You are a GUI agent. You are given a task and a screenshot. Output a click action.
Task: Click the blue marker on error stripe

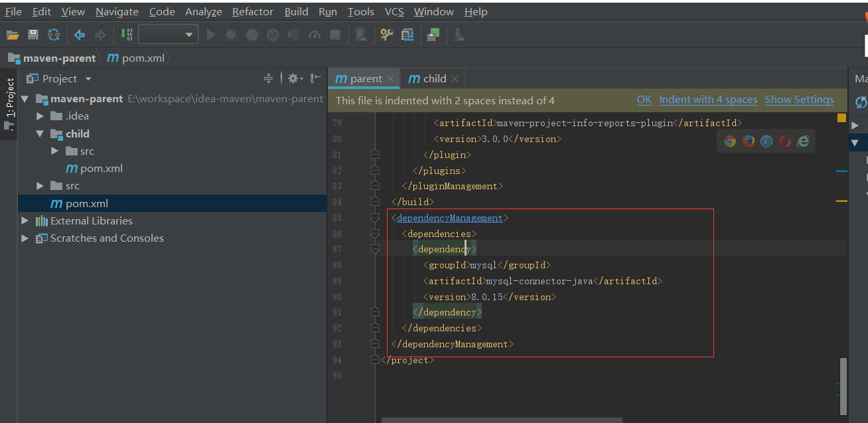pos(841,171)
